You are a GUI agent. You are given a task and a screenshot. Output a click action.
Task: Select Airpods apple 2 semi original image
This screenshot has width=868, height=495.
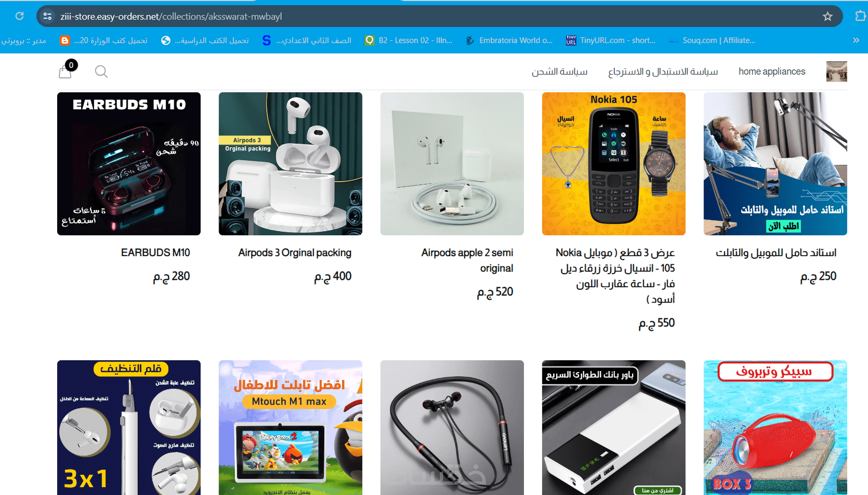452,164
